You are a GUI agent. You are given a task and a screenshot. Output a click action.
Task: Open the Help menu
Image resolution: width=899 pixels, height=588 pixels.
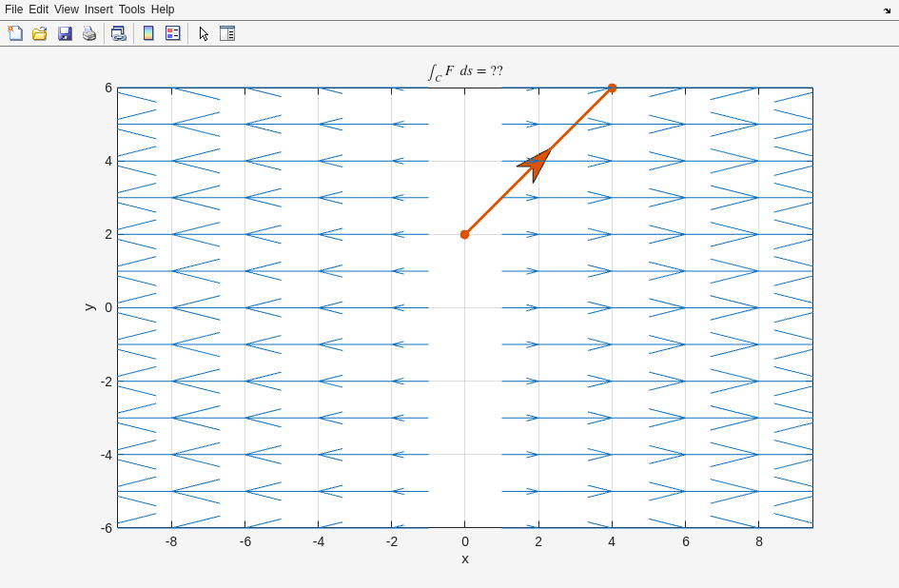point(163,10)
